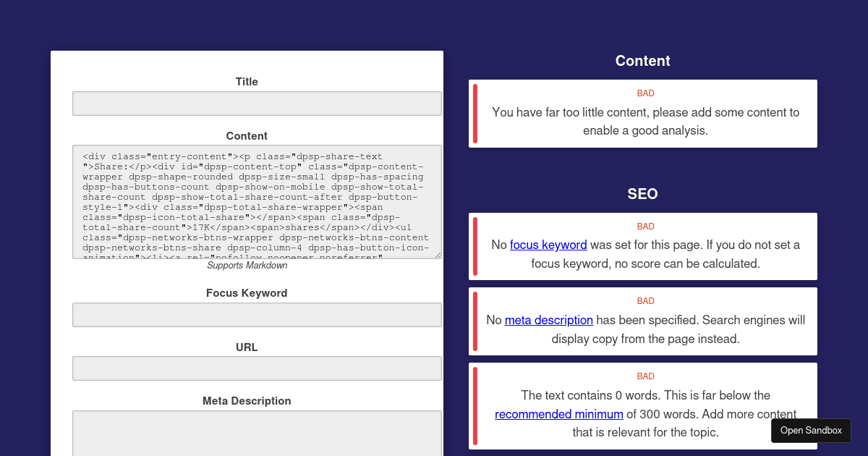
Task: Open the meta description help link
Action: point(549,320)
